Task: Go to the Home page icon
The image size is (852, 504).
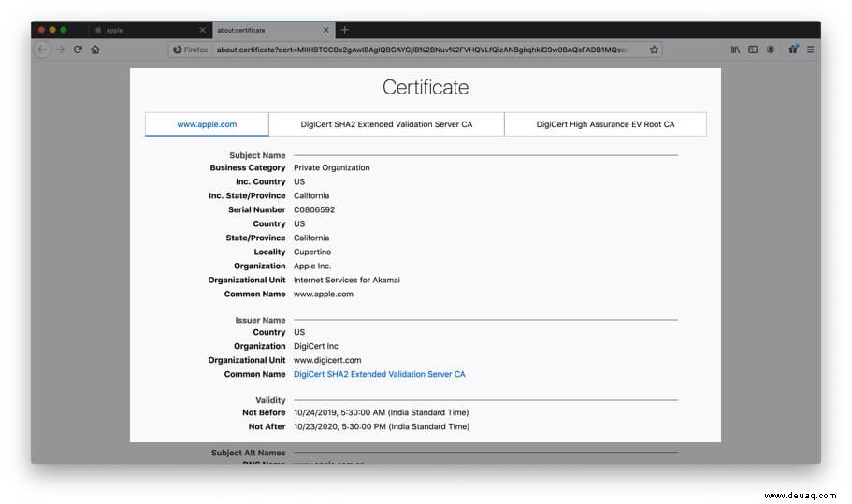Action: [95, 50]
